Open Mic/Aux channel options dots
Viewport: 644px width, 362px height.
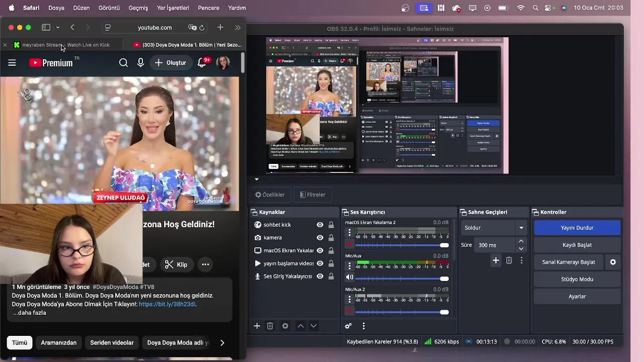click(349, 265)
